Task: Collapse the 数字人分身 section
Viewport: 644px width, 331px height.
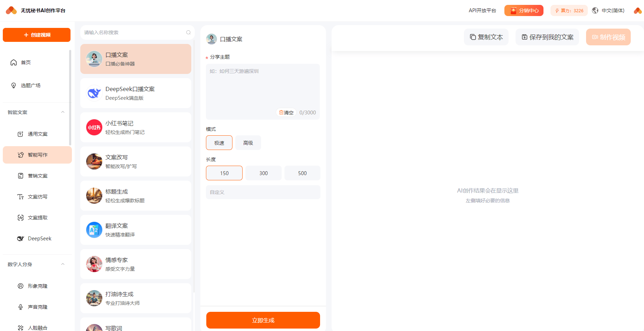Action: pos(63,264)
